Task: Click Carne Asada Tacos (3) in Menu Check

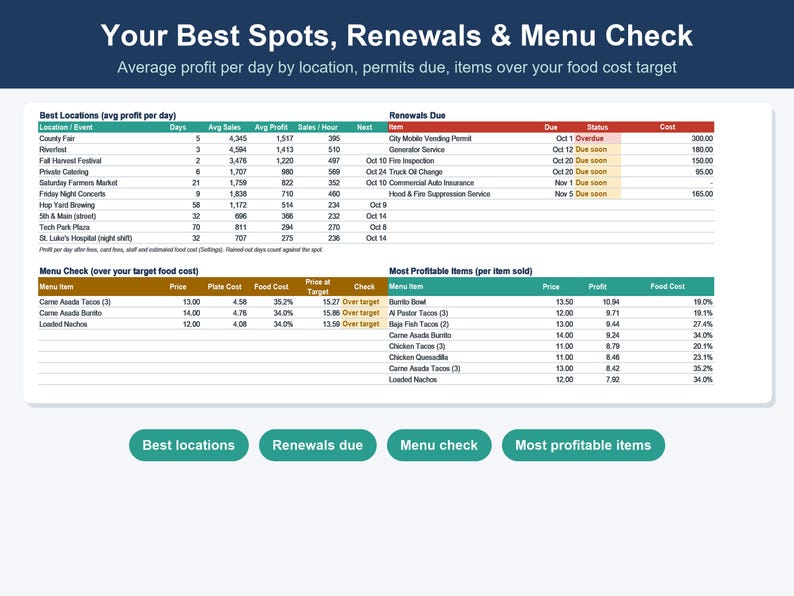Action: [75, 302]
